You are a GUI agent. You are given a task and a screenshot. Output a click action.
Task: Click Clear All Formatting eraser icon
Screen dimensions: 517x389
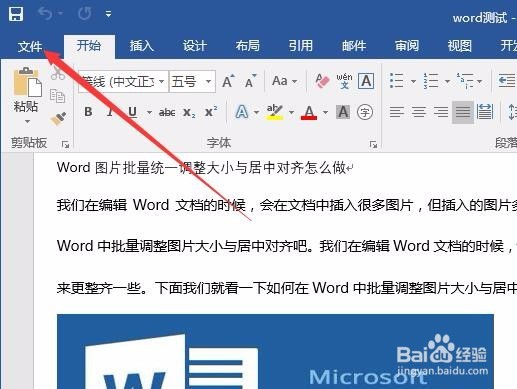[322, 81]
